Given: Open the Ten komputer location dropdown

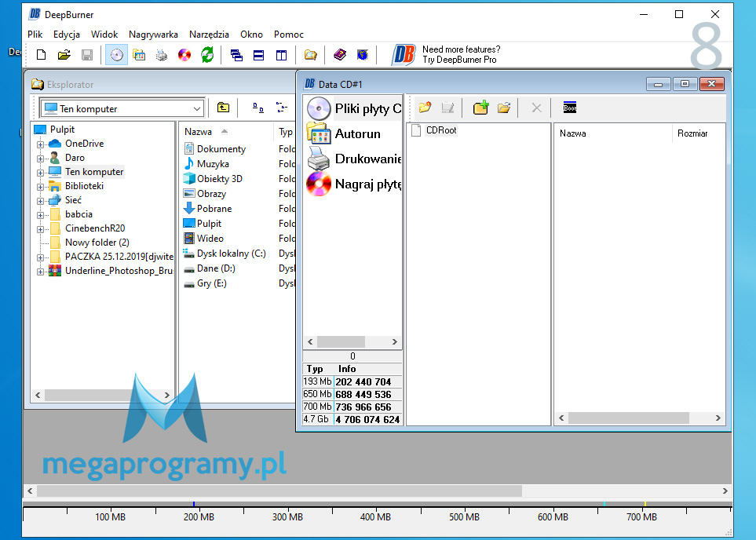Looking at the screenshot, I should coord(197,109).
